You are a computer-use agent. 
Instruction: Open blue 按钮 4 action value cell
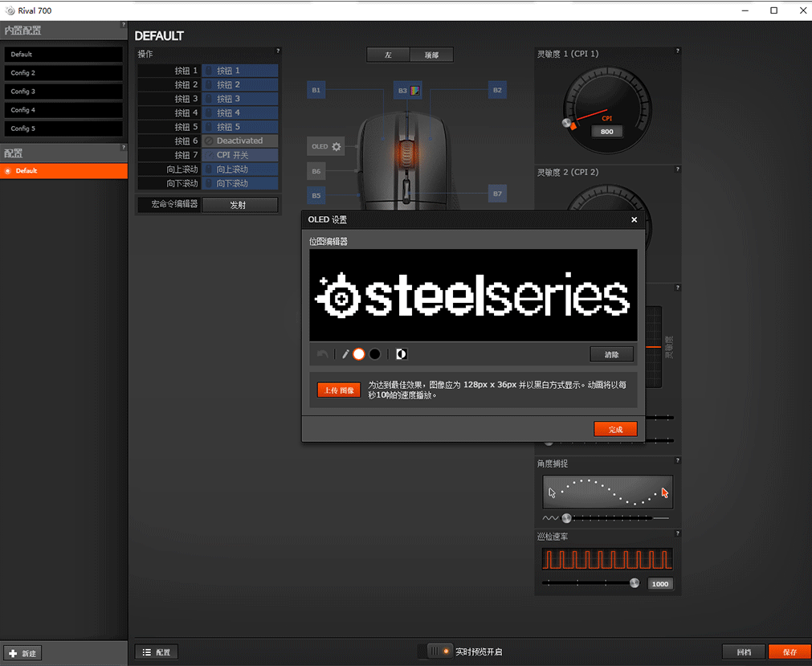[x=240, y=112]
